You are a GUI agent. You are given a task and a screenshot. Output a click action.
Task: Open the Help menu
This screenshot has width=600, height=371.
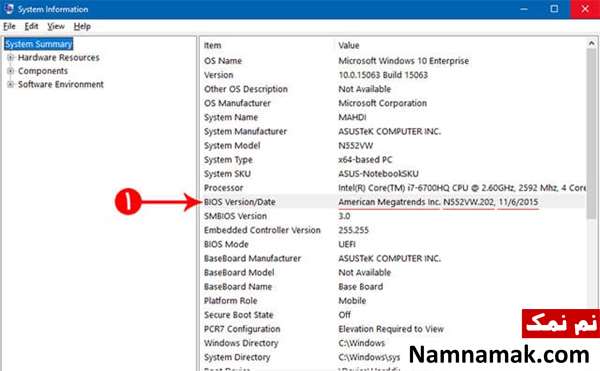coord(82,26)
